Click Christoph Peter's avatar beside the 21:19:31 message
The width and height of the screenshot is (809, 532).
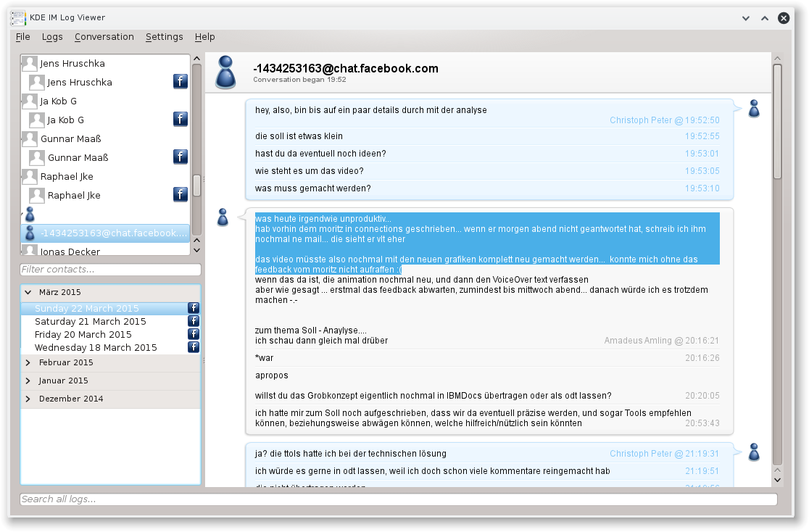754,452
